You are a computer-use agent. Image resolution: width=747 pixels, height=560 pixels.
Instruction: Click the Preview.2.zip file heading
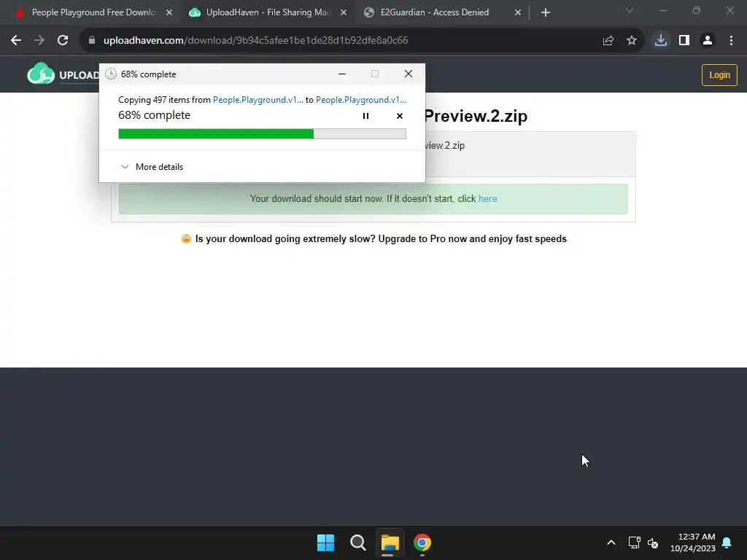[476, 116]
